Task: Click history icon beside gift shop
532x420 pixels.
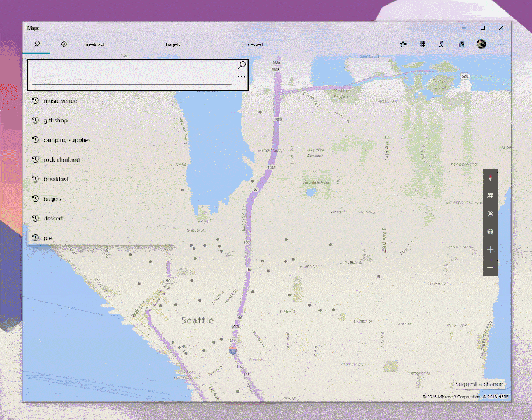Action: point(35,120)
